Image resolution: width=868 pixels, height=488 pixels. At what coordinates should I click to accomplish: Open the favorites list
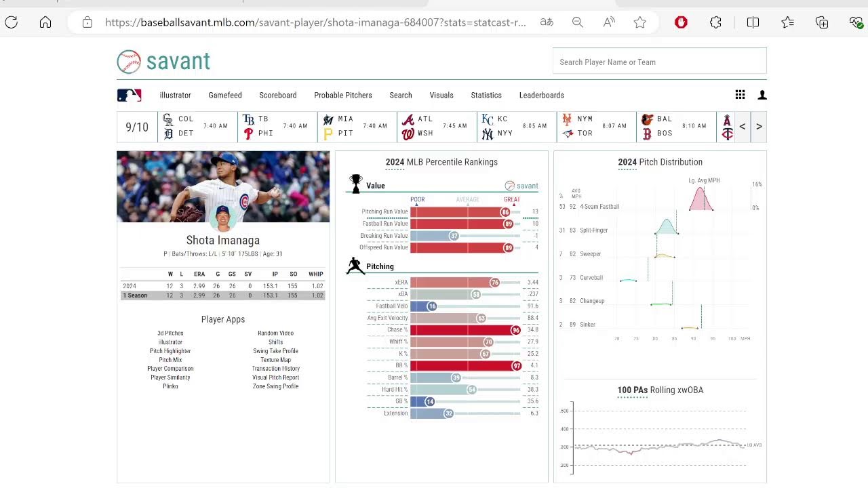click(x=787, y=22)
